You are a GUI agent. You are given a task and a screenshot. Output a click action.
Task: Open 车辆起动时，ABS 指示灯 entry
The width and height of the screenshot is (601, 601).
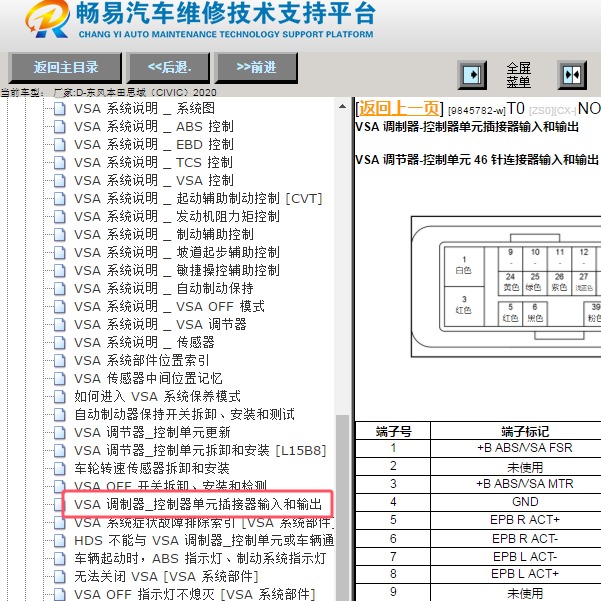(x=200, y=559)
